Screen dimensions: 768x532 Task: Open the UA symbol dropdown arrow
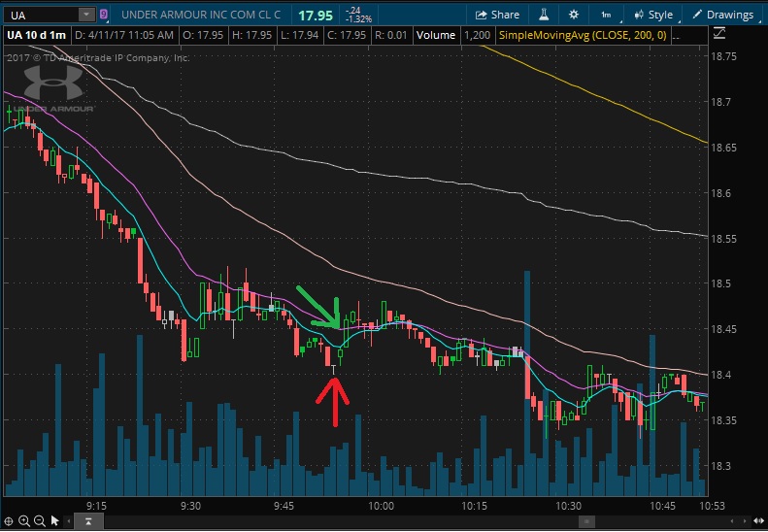(x=86, y=15)
